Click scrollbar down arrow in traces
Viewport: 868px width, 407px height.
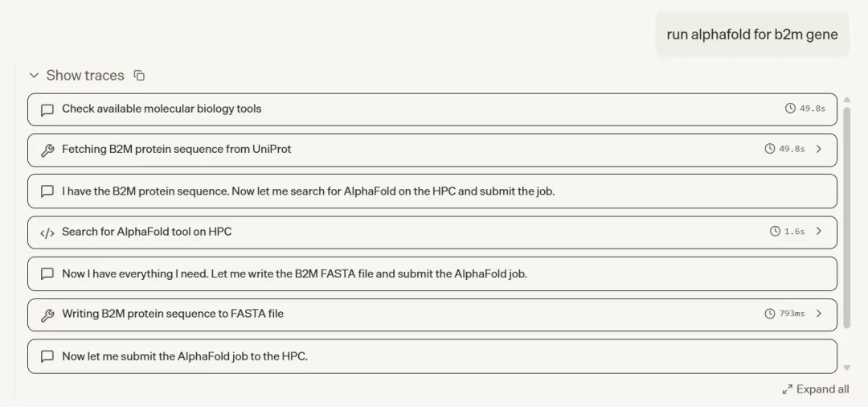[x=846, y=368]
